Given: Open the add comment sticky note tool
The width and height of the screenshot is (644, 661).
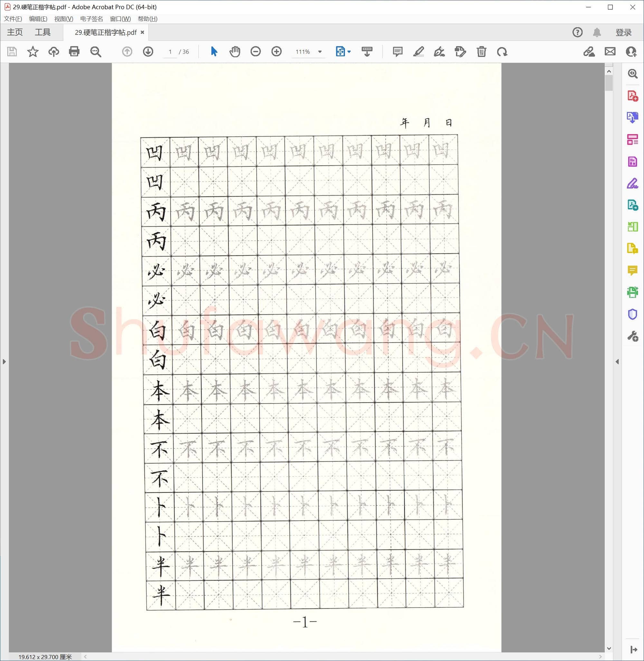Looking at the screenshot, I should pos(397,52).
